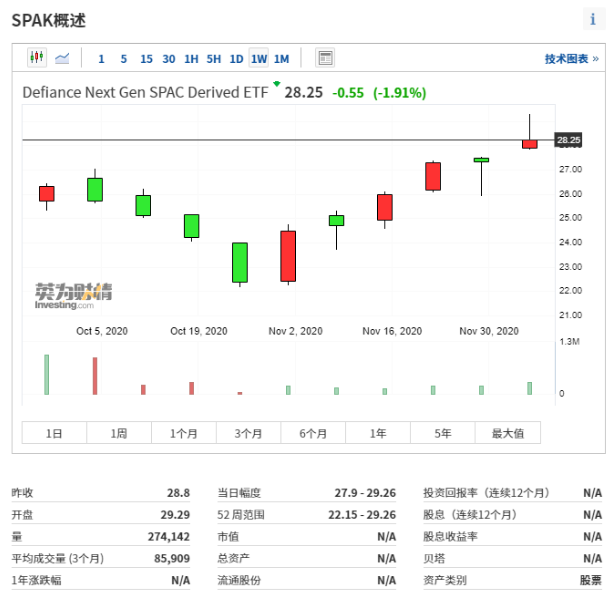
Task: Click the 总资产 row label
Action: 233,558
